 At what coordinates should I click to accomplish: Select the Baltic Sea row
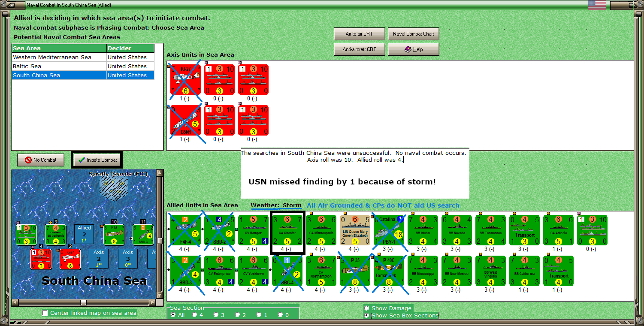coord(83,66)
